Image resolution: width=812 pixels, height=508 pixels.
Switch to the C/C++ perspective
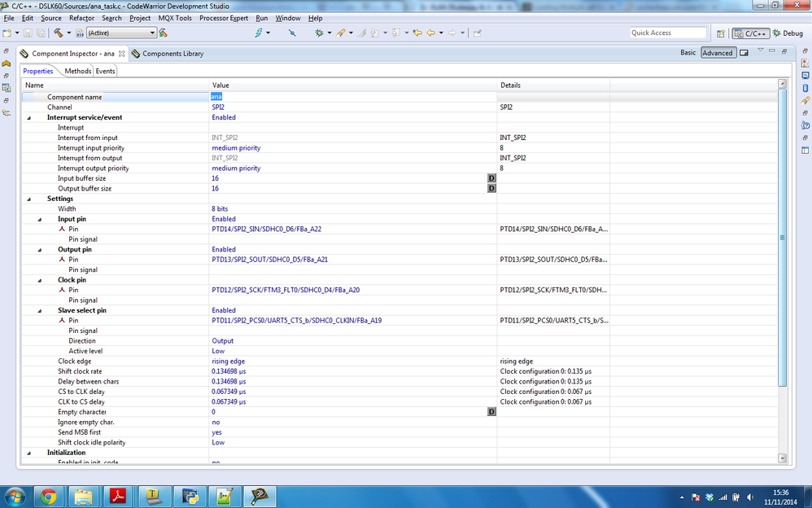click(x=751, y=33)
